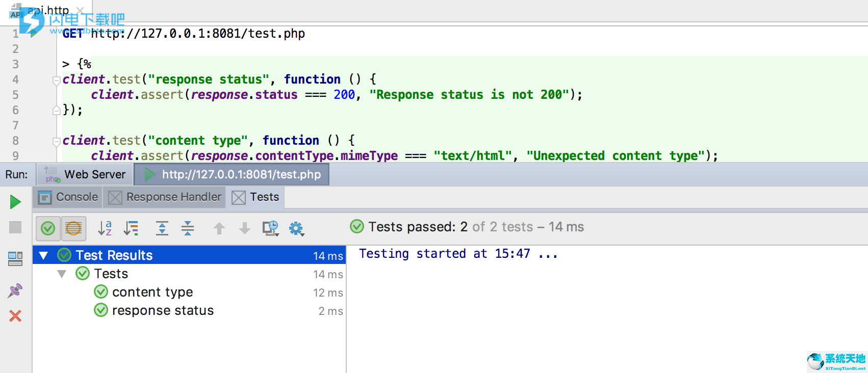The height and width of the screenshot is (373, 868).
Task: Rerun tests with green play button
Action: pos(15,202)
